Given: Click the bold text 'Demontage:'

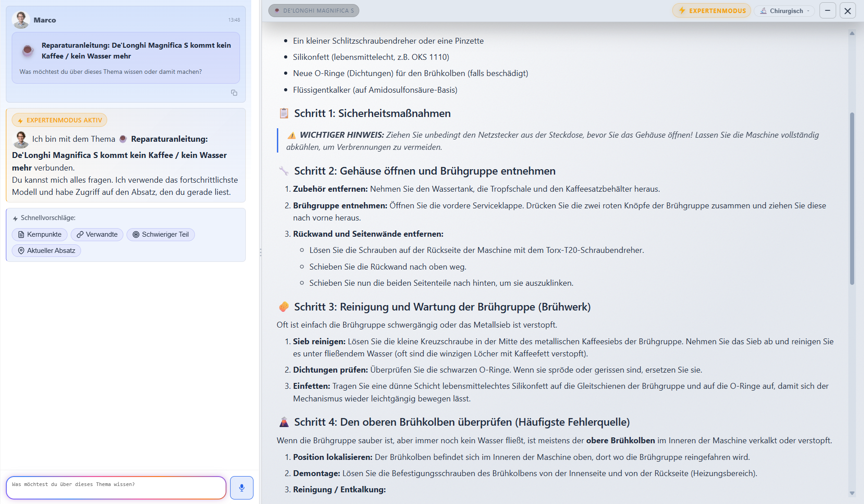Looking at the screenshot, I should pos(317,473).
